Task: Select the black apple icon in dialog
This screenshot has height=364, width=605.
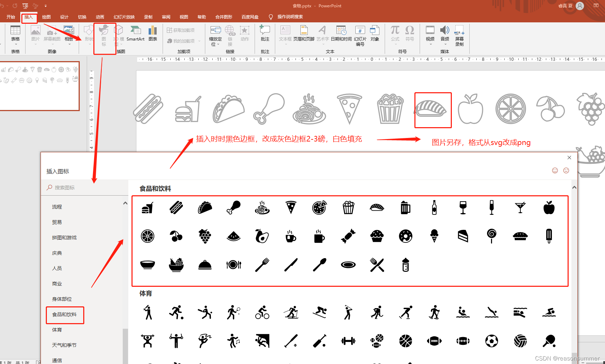Action: pos(549,208)
